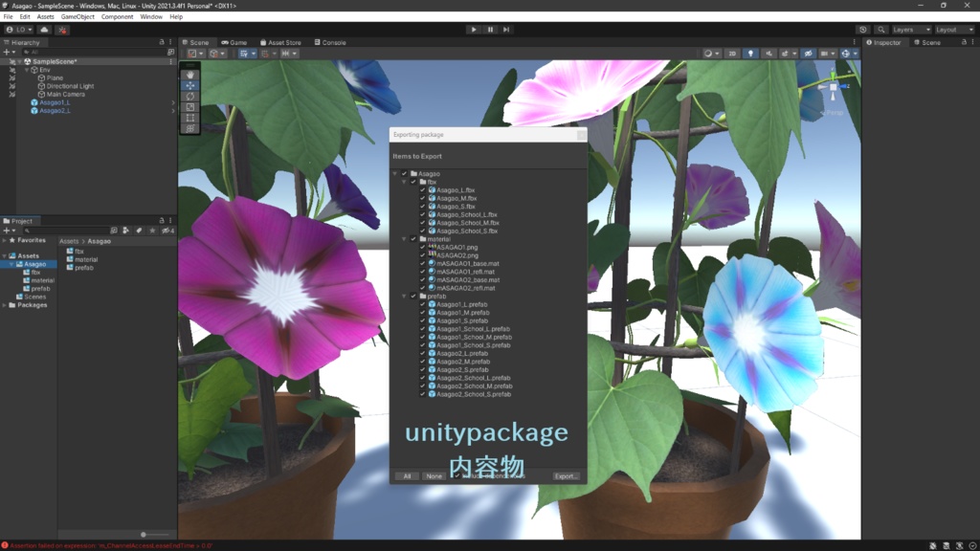Collapse the fbx folder in export list
This screenshot has height=551, width=980.
[405, 182]
